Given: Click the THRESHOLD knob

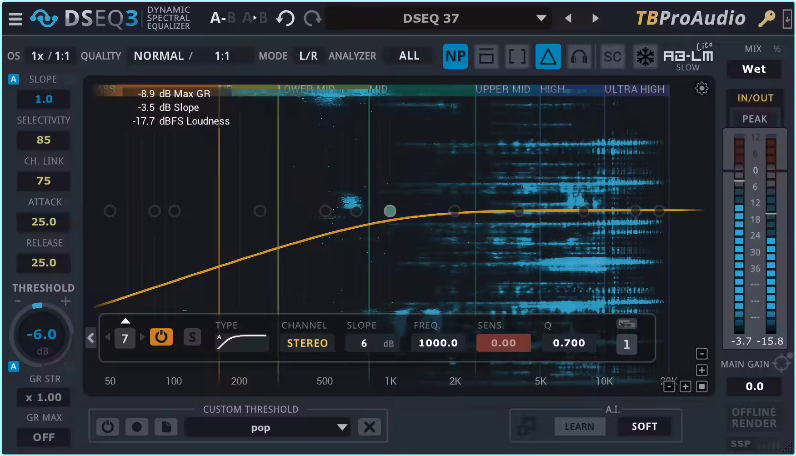Looking at the screenshot, I should click(x=42, y=335).
